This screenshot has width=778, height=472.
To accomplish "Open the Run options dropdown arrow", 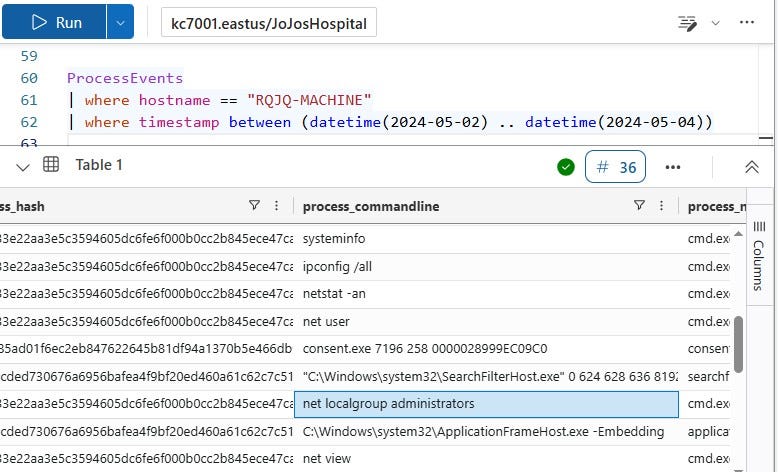I will [x=121, y=22].
